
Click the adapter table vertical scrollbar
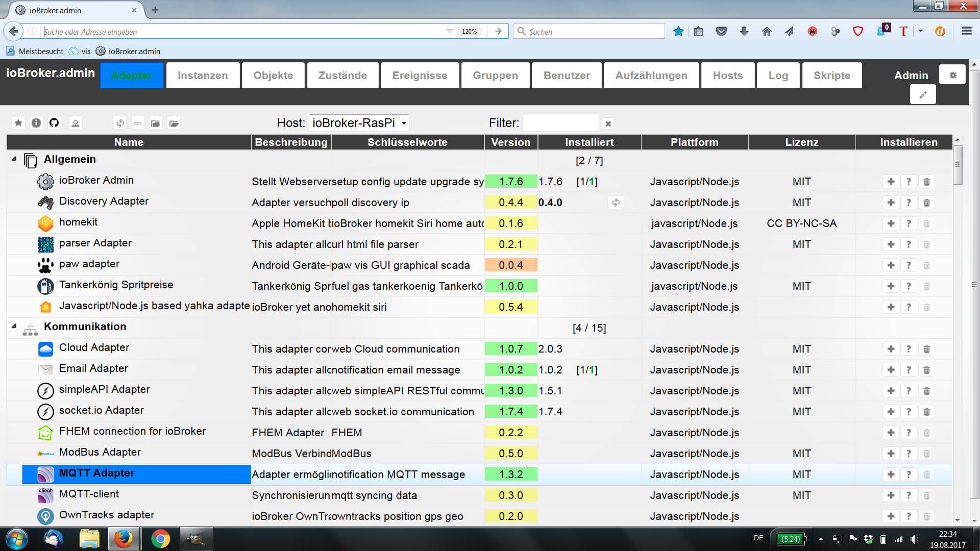pyautogui.click(x=958, y=164)
